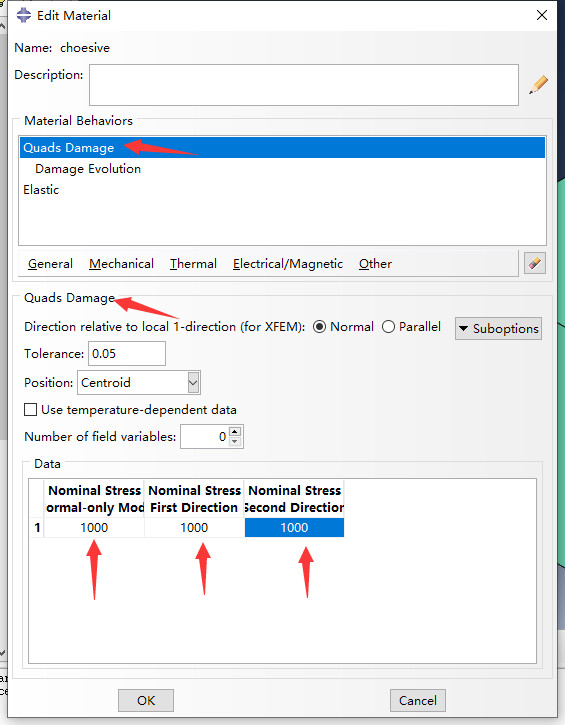Click the material name choesive

(85, 48)
